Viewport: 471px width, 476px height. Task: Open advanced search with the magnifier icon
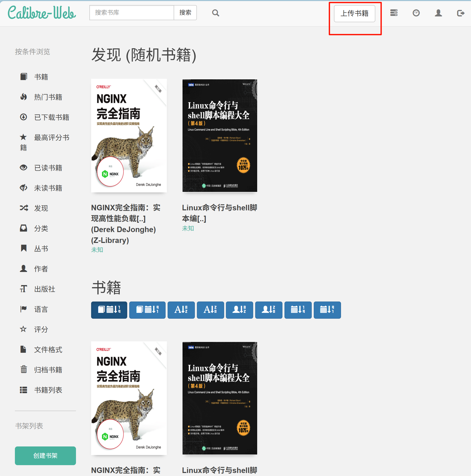[x=215, y=13]
